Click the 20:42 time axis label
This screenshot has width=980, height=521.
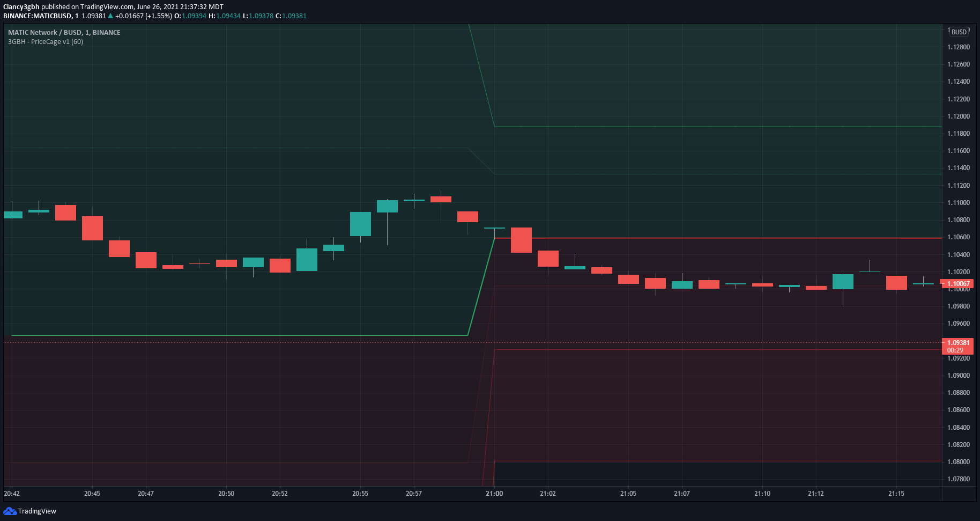[12, 494]
